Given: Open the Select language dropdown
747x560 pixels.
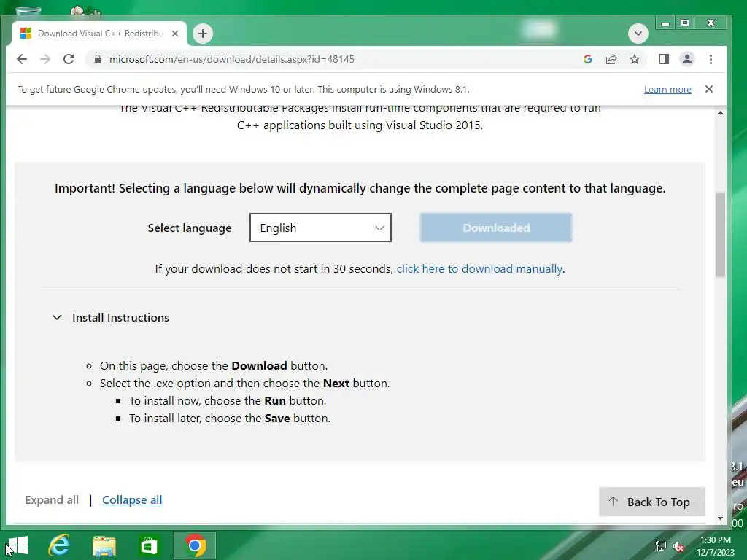Looking at the screenshot, I should point(321,227).
